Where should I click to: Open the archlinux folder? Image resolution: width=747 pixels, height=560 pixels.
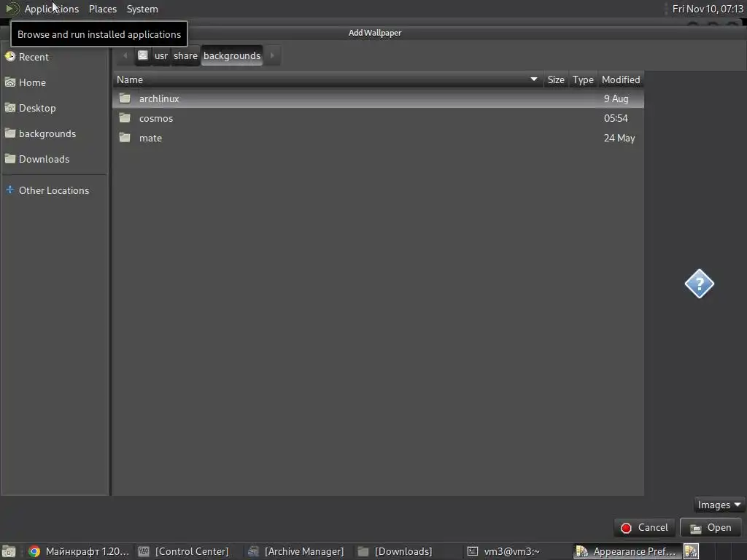click(x=378, y=98)
